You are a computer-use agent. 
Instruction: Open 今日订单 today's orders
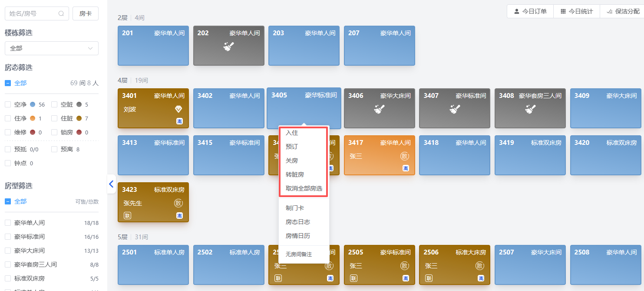[x=530, y=11]
